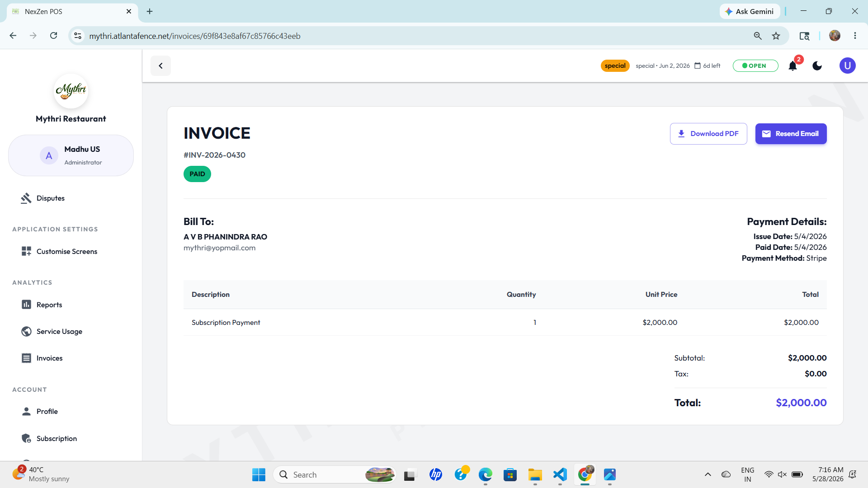The width and height of the screenshot is (868, 488).
Task: Click the Invoices list icon
Action: point(26,358)
